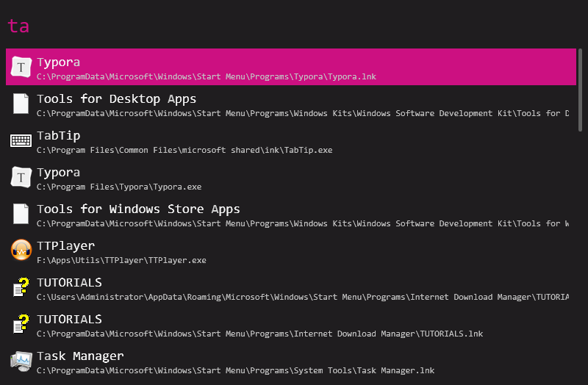Click the path 'C:\Program Files\Typora\Typora.exe'
Viewport: 588px width, 385px height.
[119, 187]
